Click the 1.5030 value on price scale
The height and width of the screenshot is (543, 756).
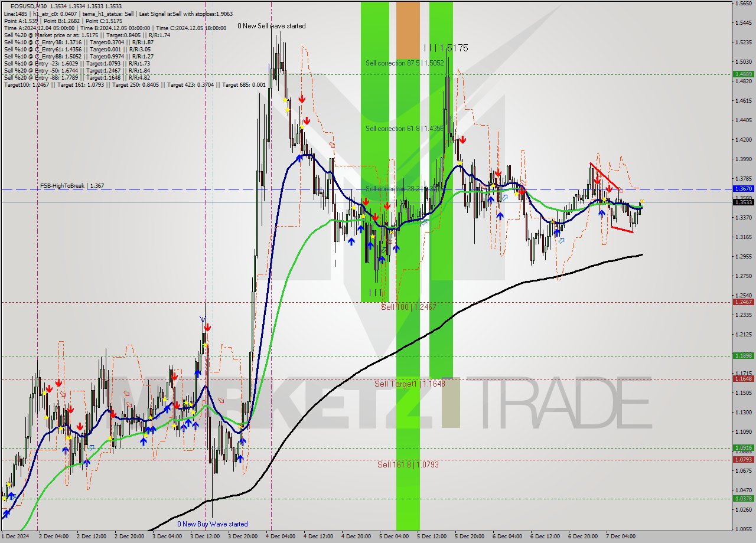coord(743,61)
